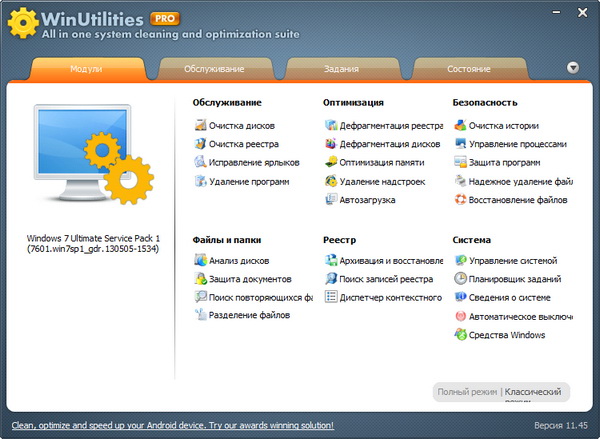Click the Очистка дисков icon
This screenshot has width=600, height=439.
(x=200, y=126)
